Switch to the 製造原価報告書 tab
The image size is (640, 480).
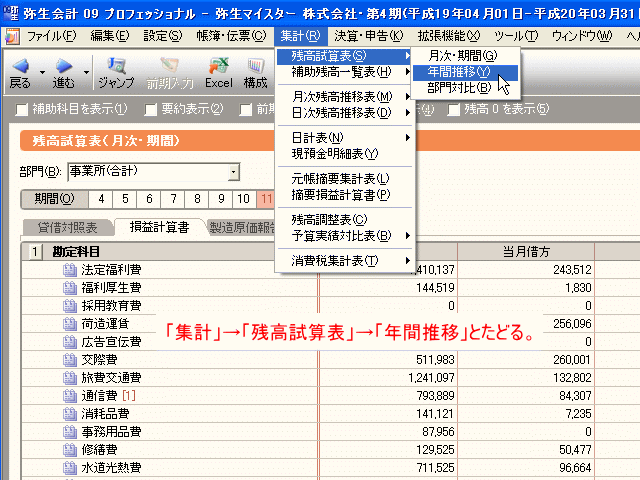(x=242, y=227)
